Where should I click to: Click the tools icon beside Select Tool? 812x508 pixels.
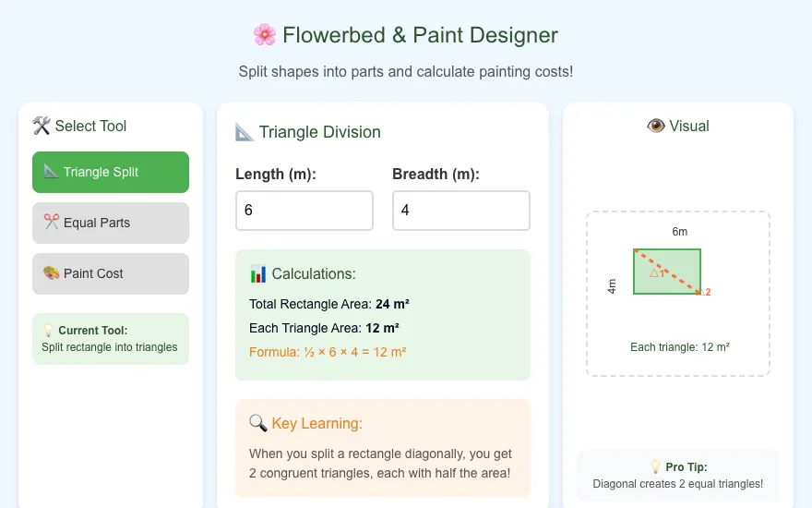(x=42, y=126)
